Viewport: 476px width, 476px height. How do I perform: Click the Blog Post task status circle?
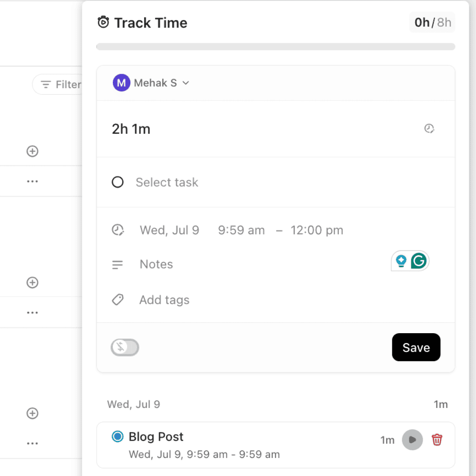pyautogui.click(x=118, y=436)
